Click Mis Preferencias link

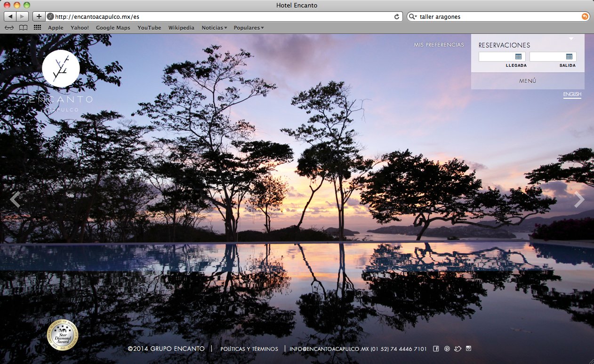point(439,45)
